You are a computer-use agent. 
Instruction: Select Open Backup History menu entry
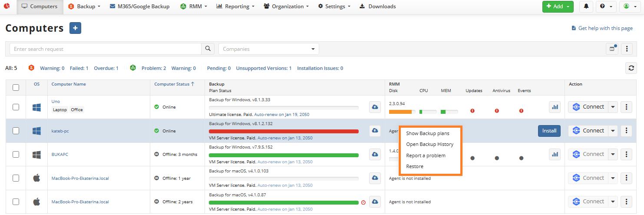coord(429,144)
